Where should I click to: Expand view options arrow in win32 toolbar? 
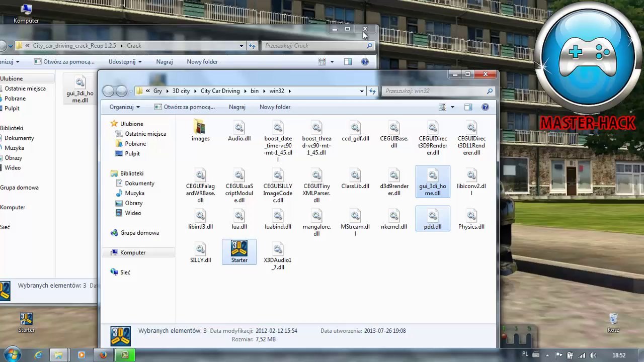click(452, 107)
